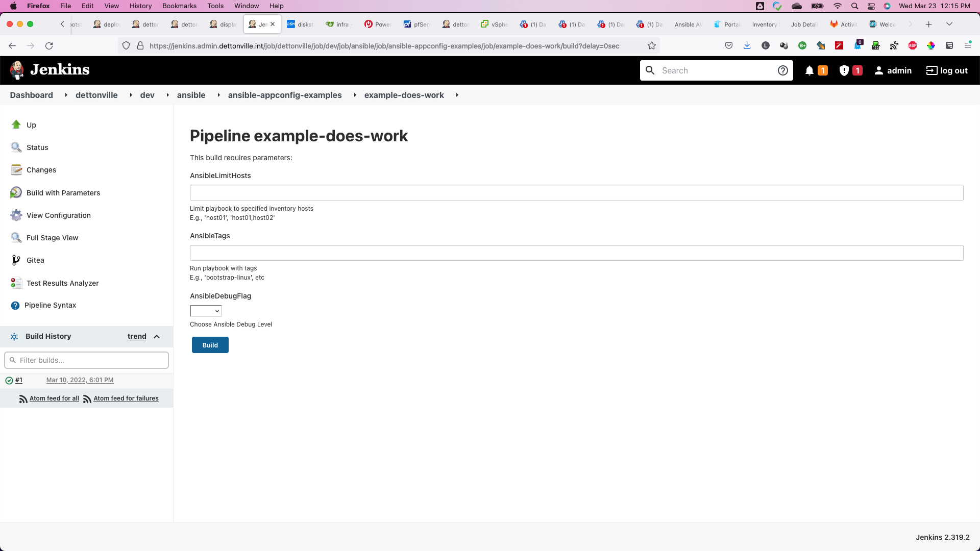This screenshot has width=980, height=551.
Task: Open the Status magnifier icon
Action: click(16, 147)
